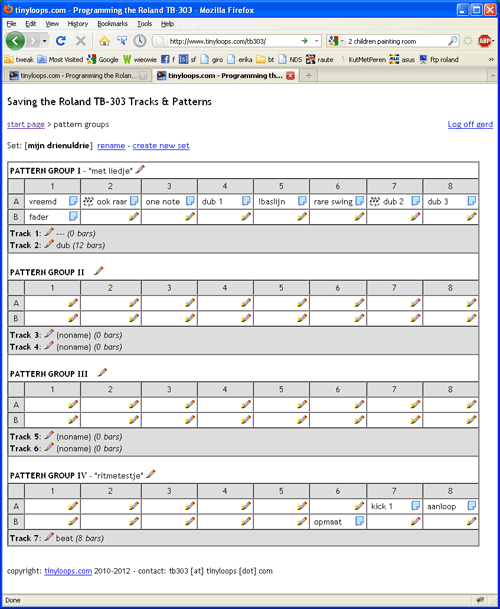
Task: Open note icon for pattern 'dub 1'
Action: tap(246, 201)
